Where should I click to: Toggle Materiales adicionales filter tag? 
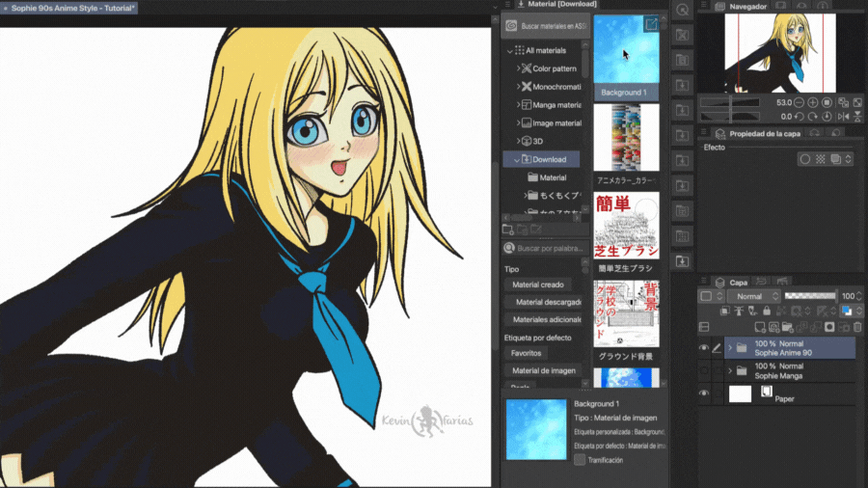click(x=543, y=319)
